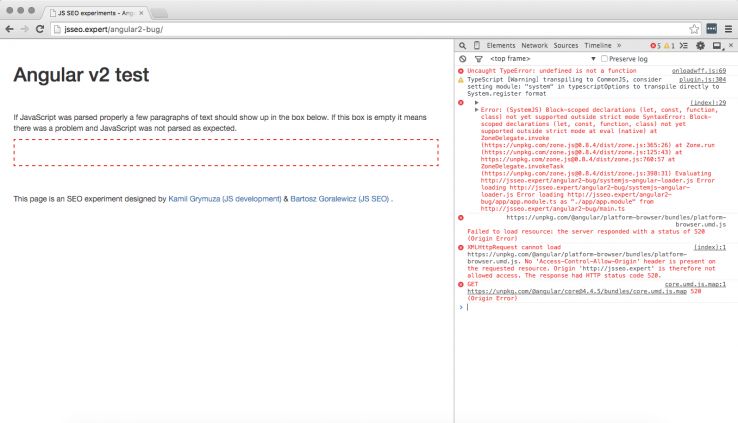Open the Bartosz Goralewicz (JS SEO) link
The width and height of the screenshot is (738, 423).
point(340,199)
